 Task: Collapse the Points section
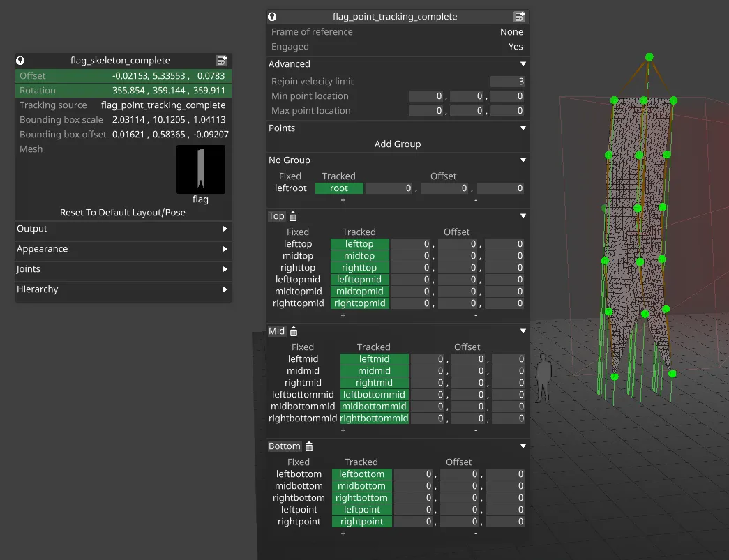(x=524, y=128)
